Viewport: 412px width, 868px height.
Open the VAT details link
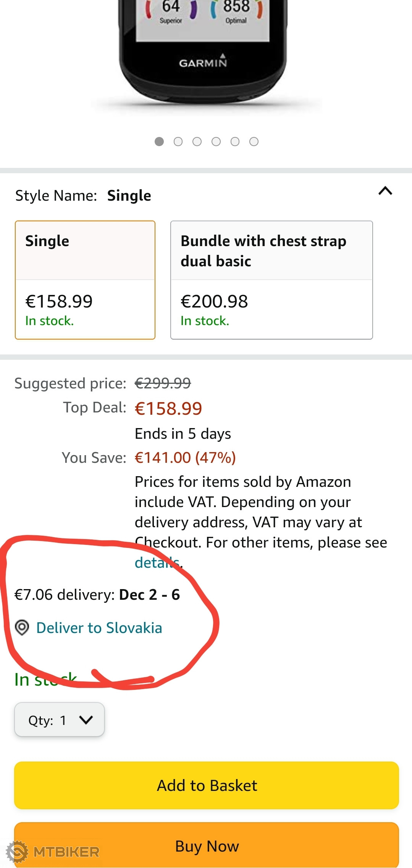coord(157,562)
